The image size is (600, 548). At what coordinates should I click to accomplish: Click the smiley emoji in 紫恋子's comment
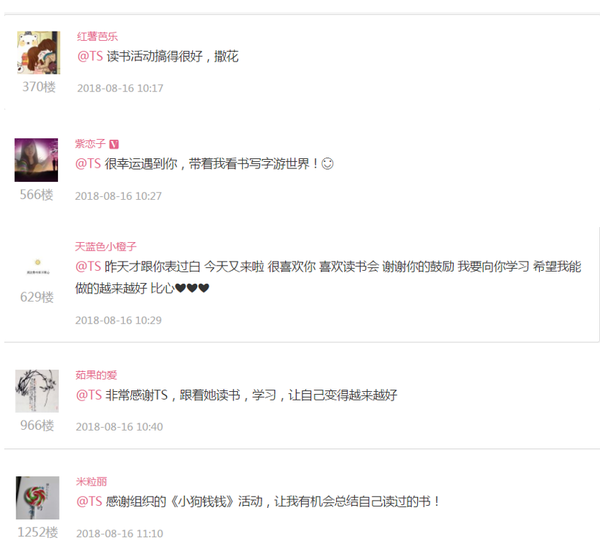327,164
